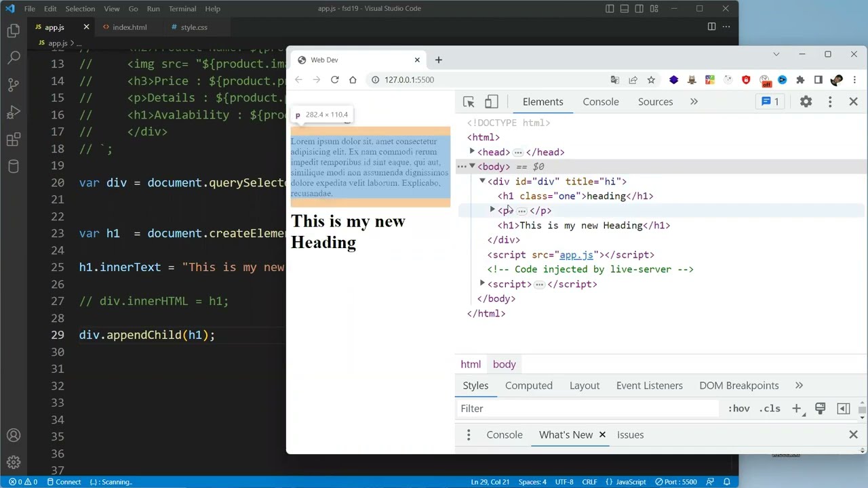Bookmark this page with the star icon

pyautogui.click(x=651, y=80)
